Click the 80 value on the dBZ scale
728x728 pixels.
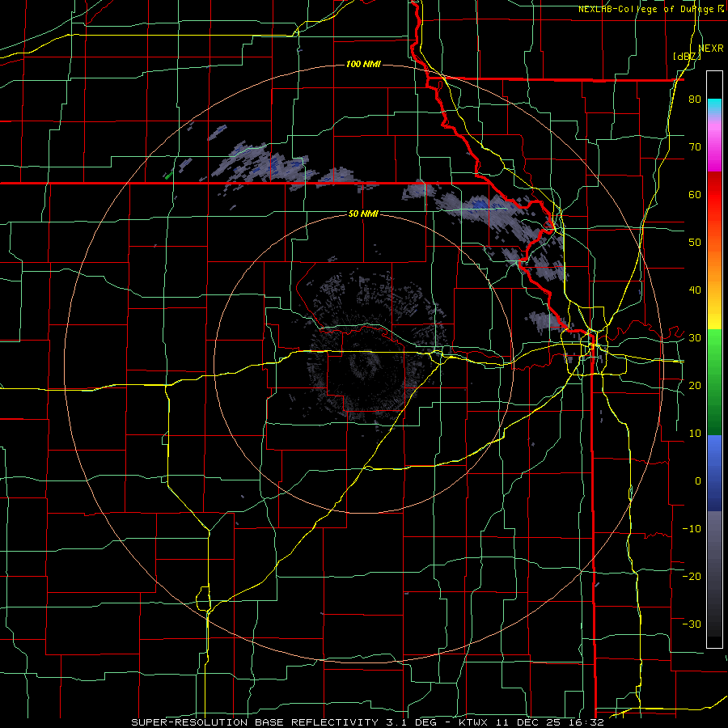695,99
